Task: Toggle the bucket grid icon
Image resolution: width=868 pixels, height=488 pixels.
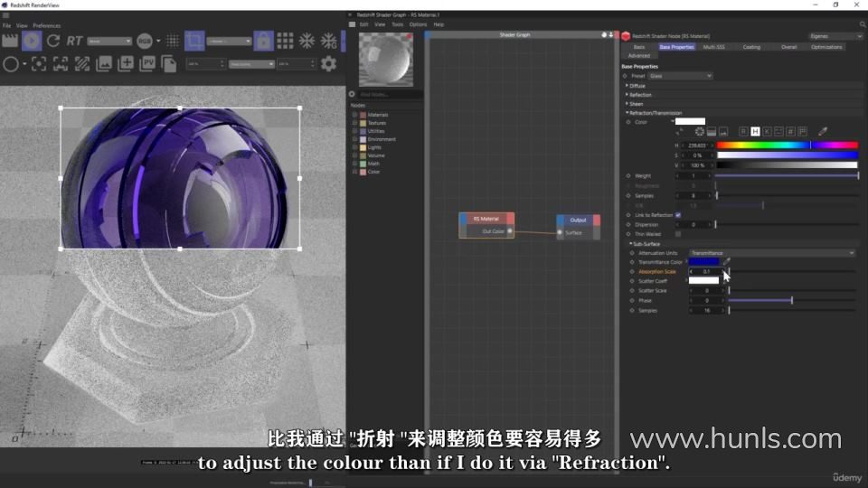Action: 285,41
